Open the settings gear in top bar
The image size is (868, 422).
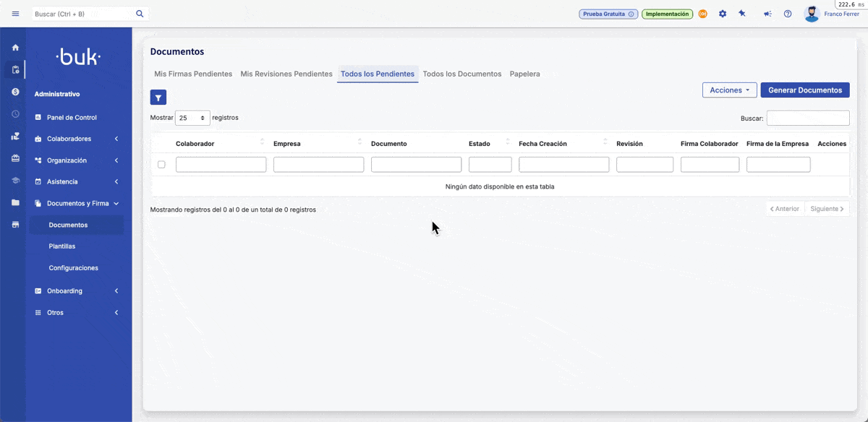[722, 14]
